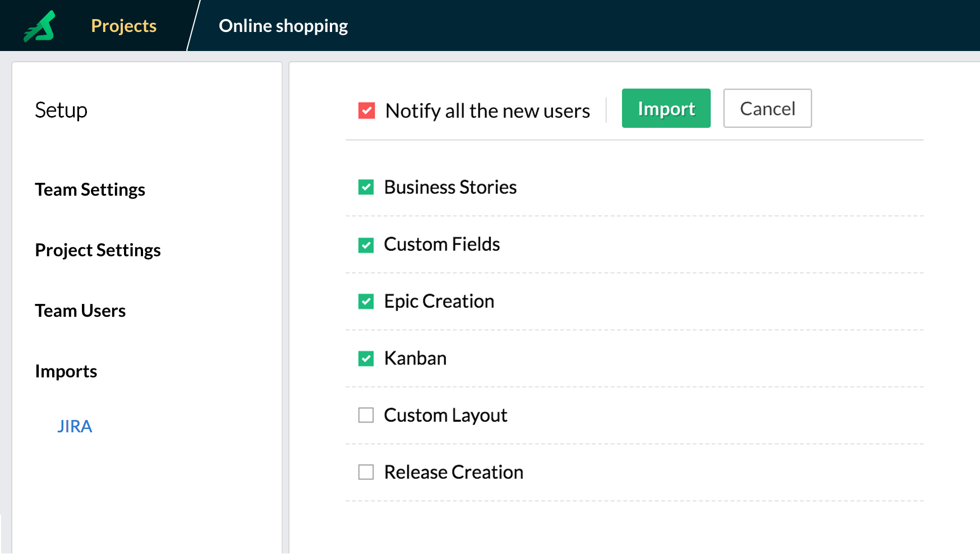The height and width of the screenshot is (554, 980).
Task: Uncheck the Kanban option
Action: pos(366,358)
